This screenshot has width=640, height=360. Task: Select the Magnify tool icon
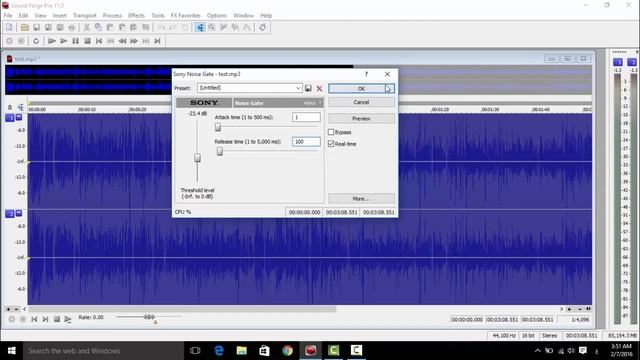(211, 27)
